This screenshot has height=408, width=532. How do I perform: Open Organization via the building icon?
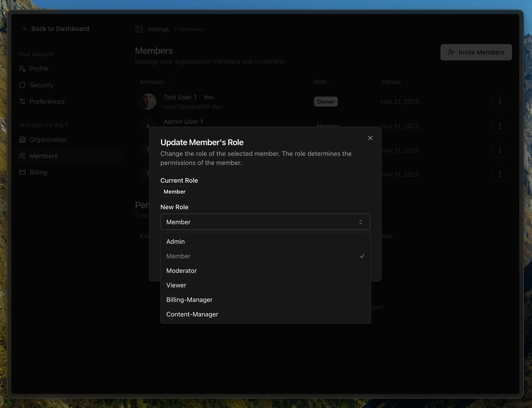(x=22, y=140)
